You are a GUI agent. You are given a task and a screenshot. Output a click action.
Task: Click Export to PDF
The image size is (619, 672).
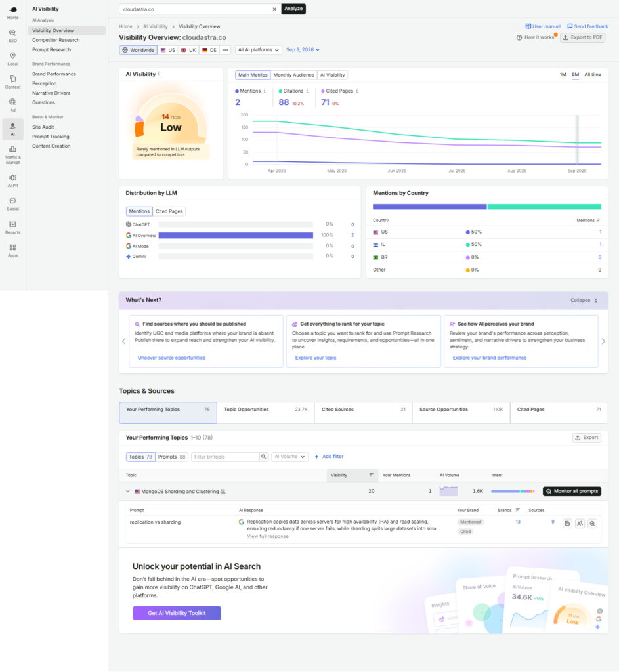[x=582, y=37]
